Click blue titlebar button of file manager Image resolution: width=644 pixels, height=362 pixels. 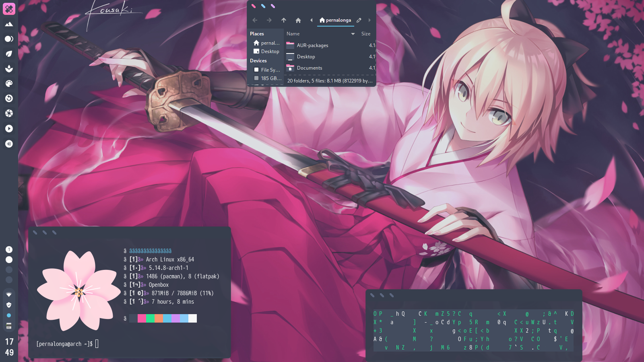263,6
